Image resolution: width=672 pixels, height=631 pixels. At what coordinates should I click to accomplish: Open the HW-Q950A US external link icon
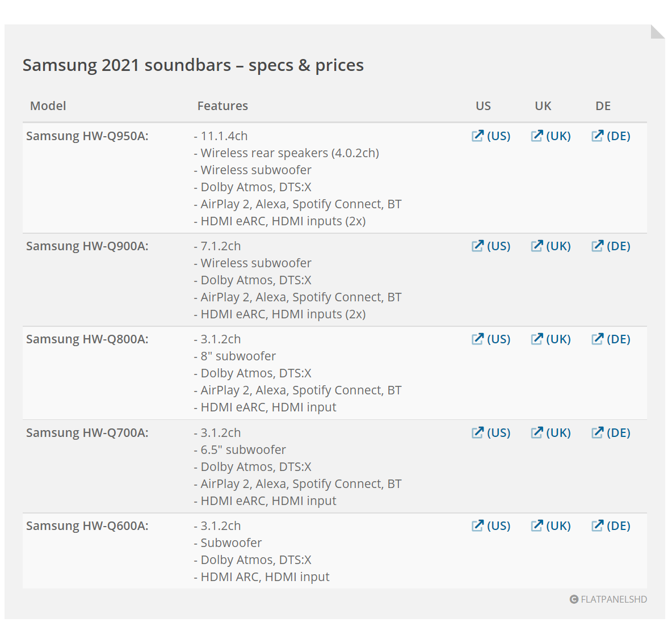tap(477, 136)
